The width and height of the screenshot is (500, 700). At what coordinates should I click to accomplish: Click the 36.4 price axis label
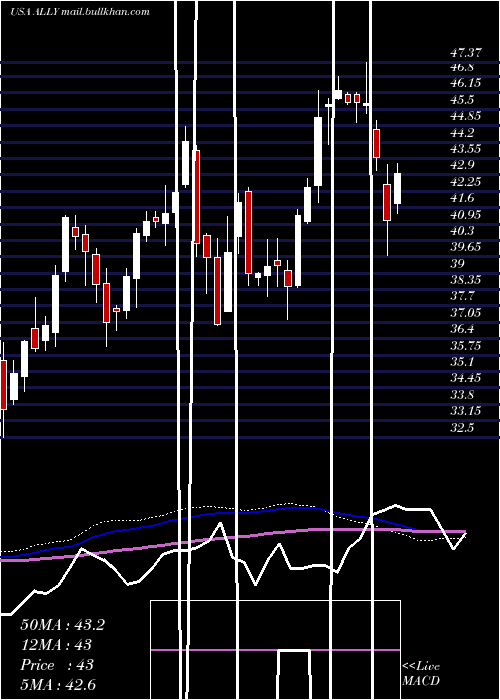pyautogui.click(x=462, y=329)
